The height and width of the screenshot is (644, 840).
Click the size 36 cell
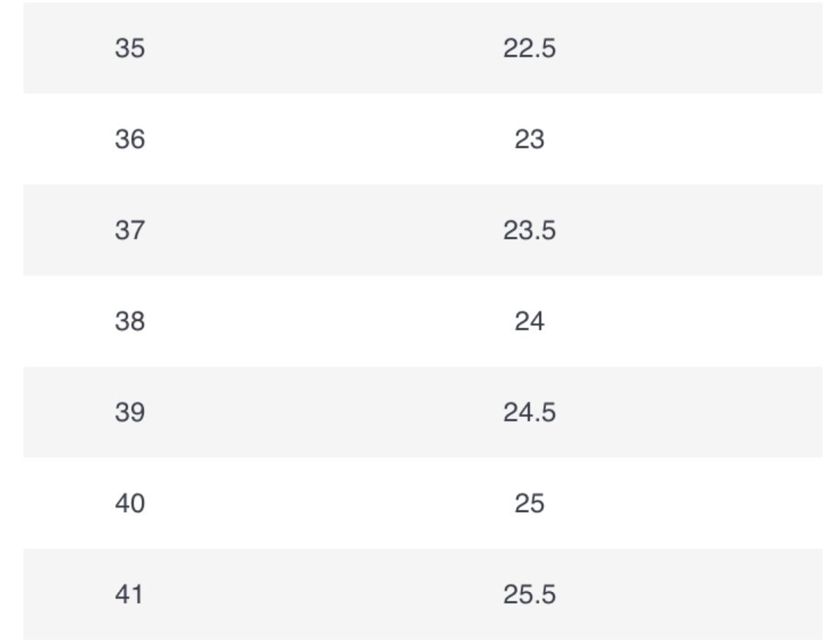point(130,139)
